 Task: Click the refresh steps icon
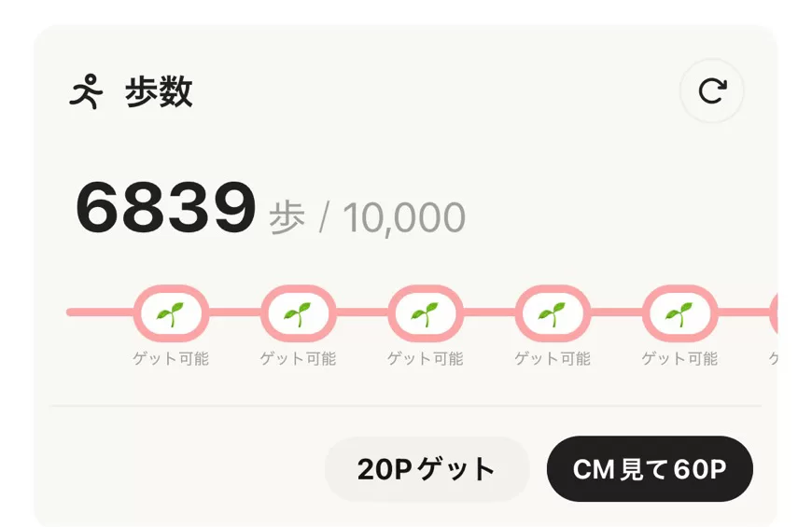pyautogui.click(x=711, y=90)
